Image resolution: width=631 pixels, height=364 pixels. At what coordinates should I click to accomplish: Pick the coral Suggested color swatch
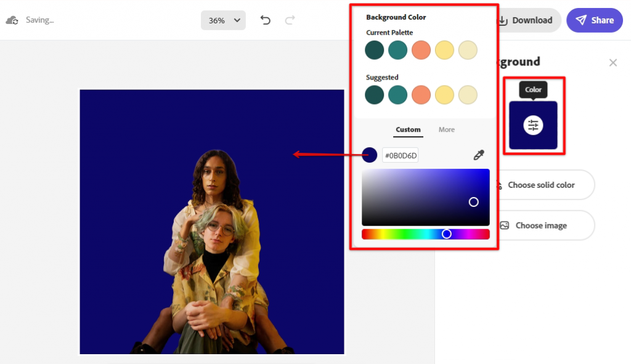click(421, 95)
